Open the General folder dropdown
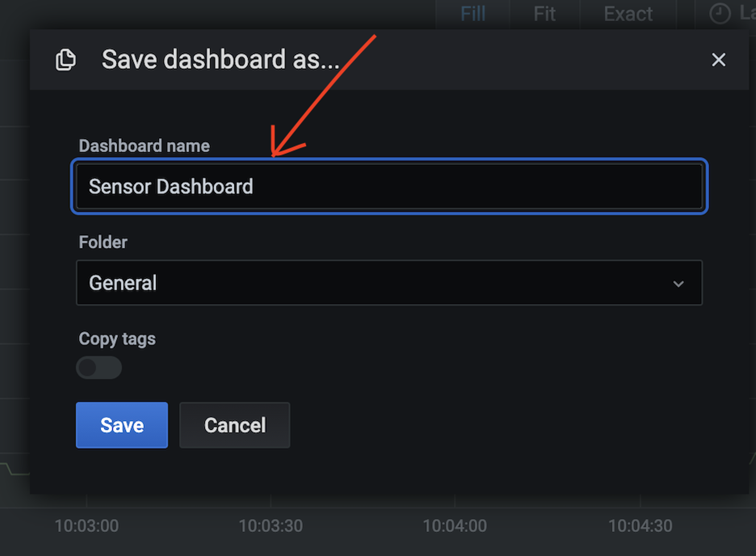The height and width of the screenshot is (556, 756). click(x=389, y=283)
